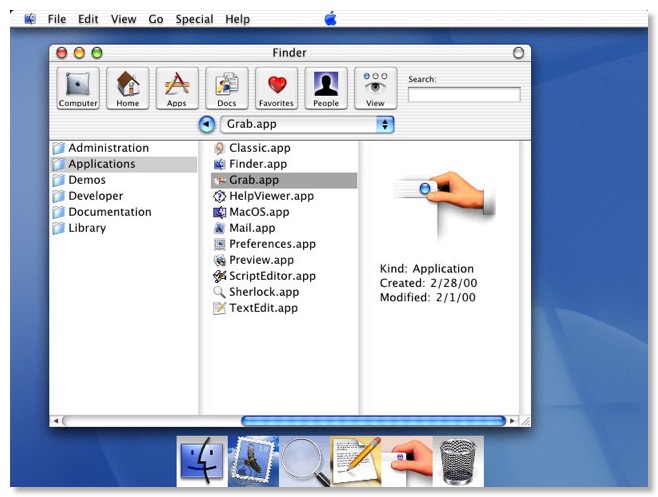
Task: Select MacOS.app in the list
Action: click(x=284, y=212)
